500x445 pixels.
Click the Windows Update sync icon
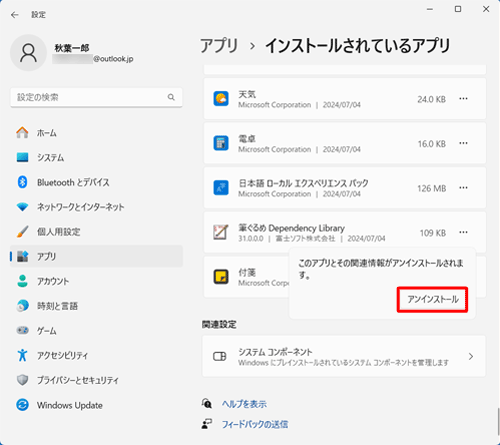(x=22, y=405)
